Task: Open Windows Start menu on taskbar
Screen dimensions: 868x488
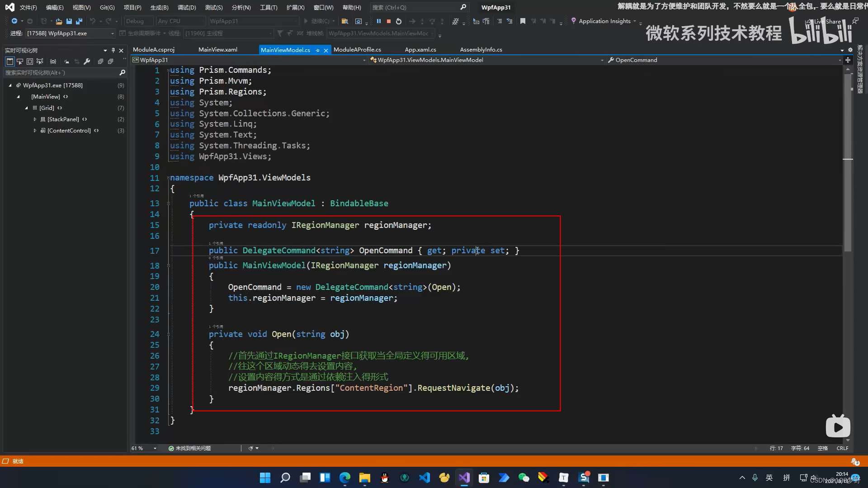Action: point(265,478)
